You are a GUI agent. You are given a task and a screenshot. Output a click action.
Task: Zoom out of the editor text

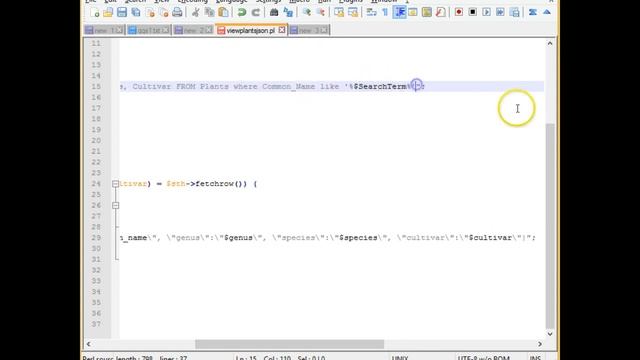click(x=320, y=12)
